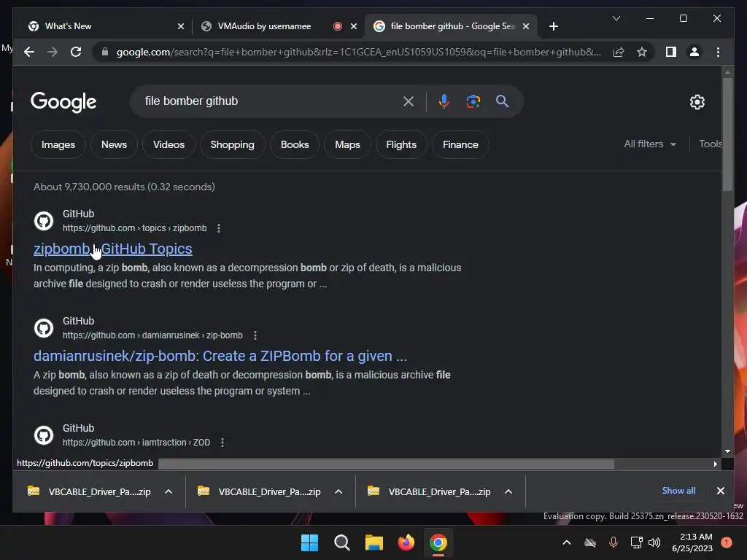Open the Chrome profile menu
The width and height of the screenshot is (747, 560).
point(694,52)
